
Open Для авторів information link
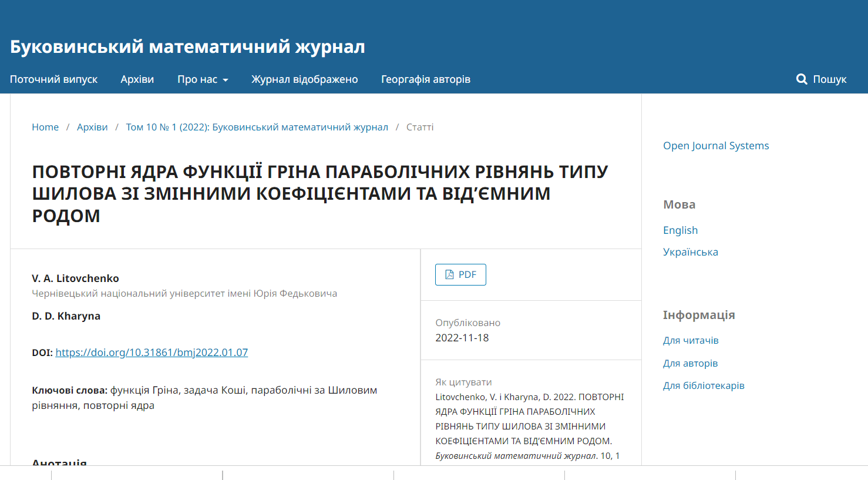[x=690, y=363]
